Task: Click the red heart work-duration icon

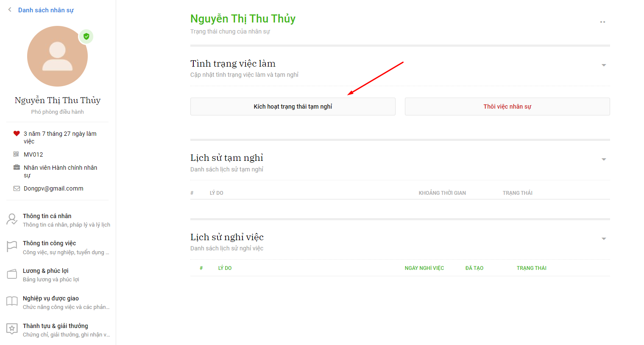Action: [x=17, y=133]
